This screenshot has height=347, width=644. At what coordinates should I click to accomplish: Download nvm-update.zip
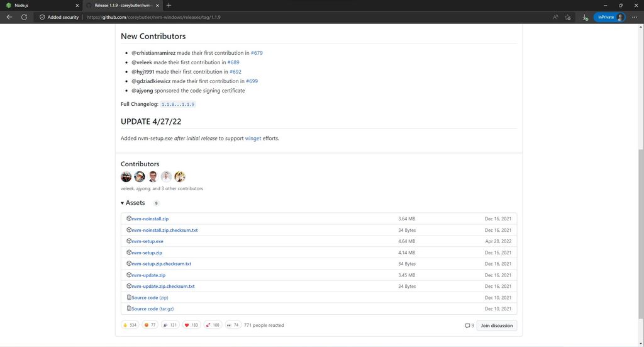[x=148, y=275]
